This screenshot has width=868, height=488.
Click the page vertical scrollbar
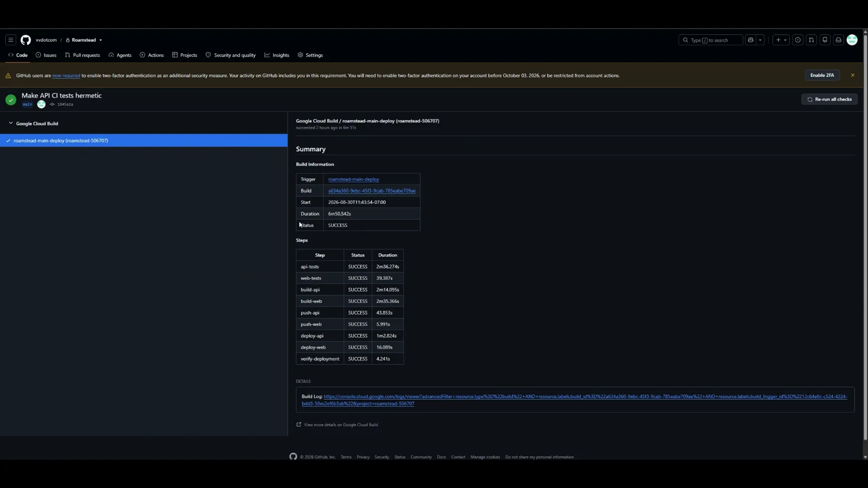865,237
